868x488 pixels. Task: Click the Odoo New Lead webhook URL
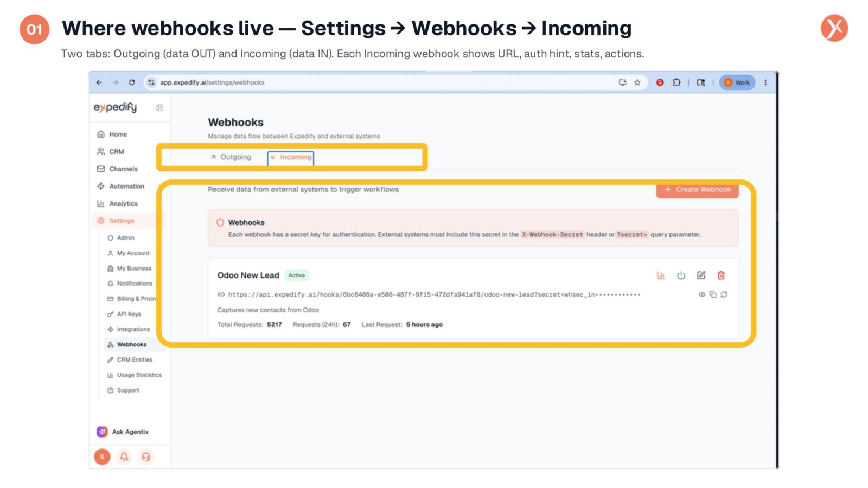tap(434, 294)
